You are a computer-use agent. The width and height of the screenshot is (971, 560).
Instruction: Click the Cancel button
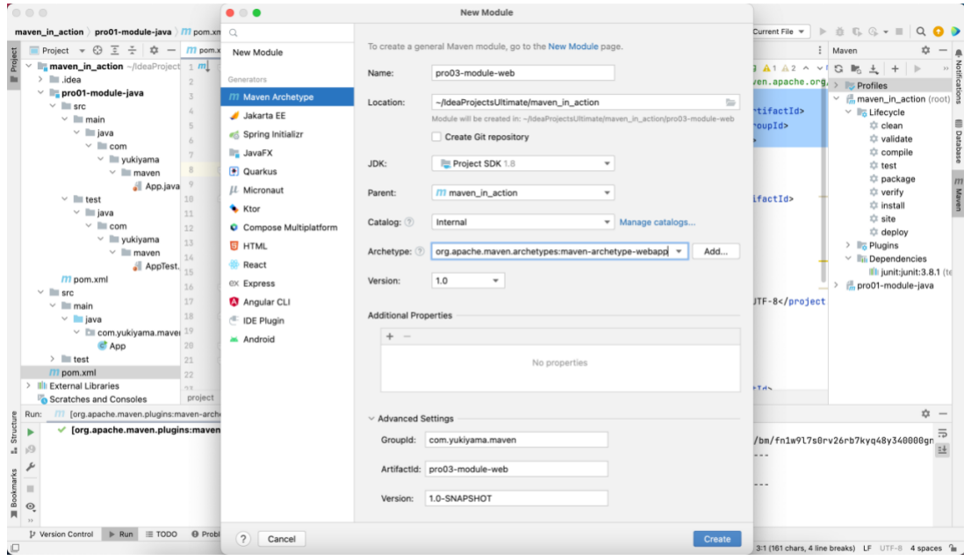click(x=281, y=539)
